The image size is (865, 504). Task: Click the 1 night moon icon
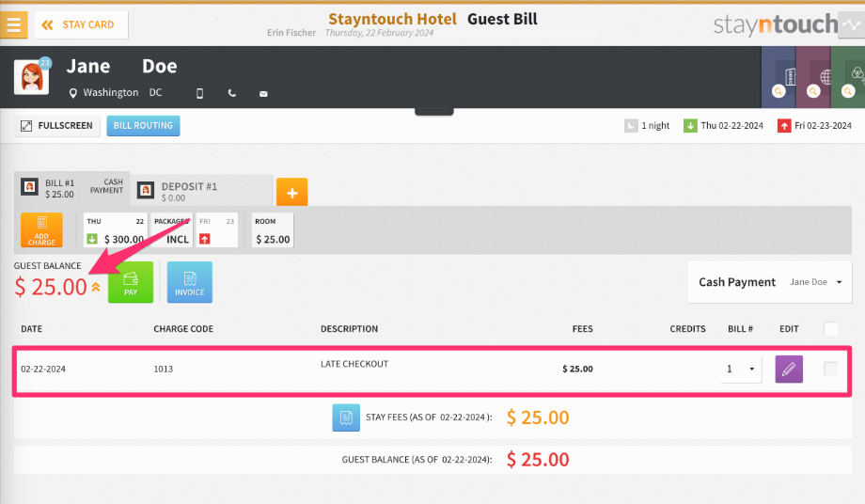(x=631, y=126)
